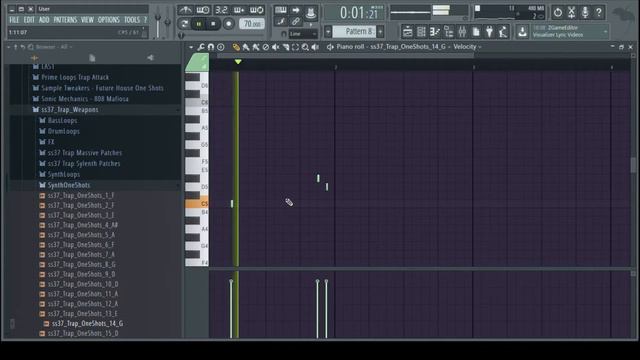Pause playback with the pause button

(198, 24)
